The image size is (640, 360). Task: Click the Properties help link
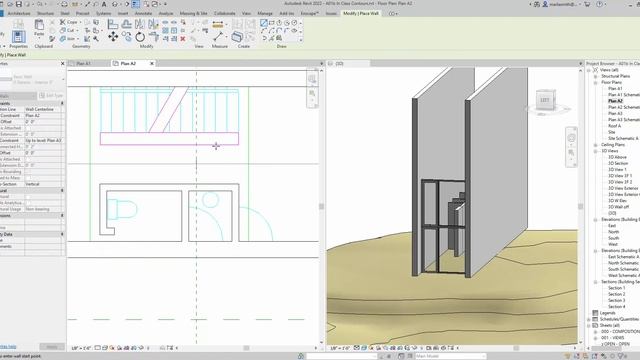pyautogui.click(x=8, y=347)
